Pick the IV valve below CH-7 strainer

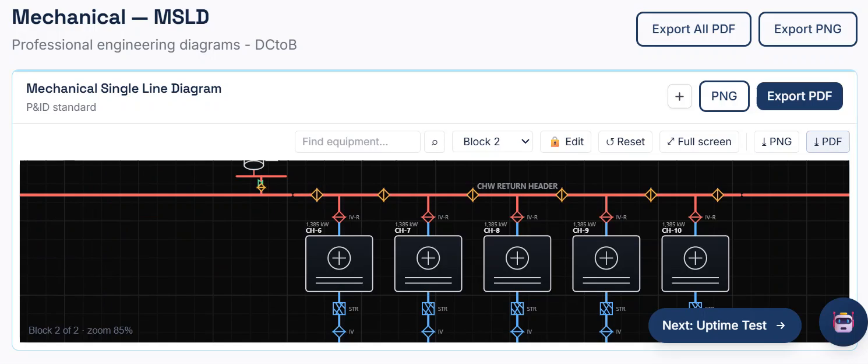(x=428, y=332)
